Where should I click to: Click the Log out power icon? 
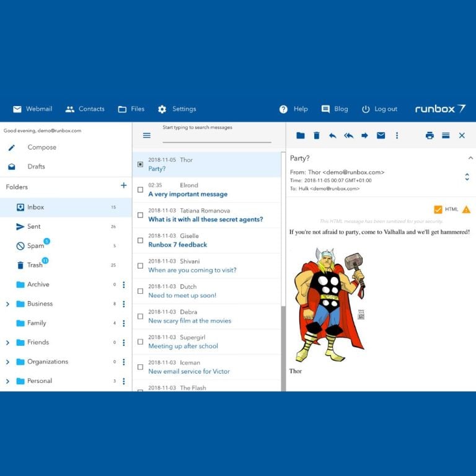pos(366,109)
